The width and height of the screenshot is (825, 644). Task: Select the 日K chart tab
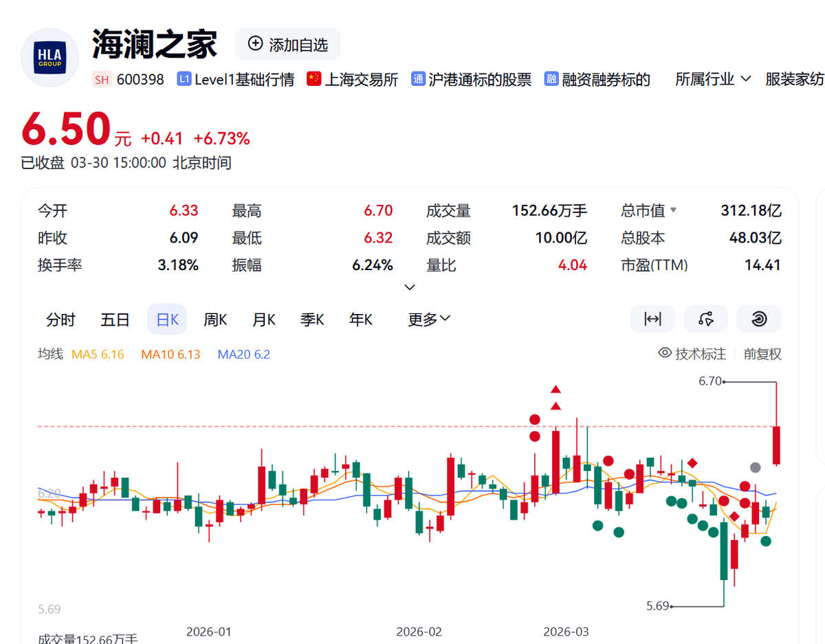point(167,320)
